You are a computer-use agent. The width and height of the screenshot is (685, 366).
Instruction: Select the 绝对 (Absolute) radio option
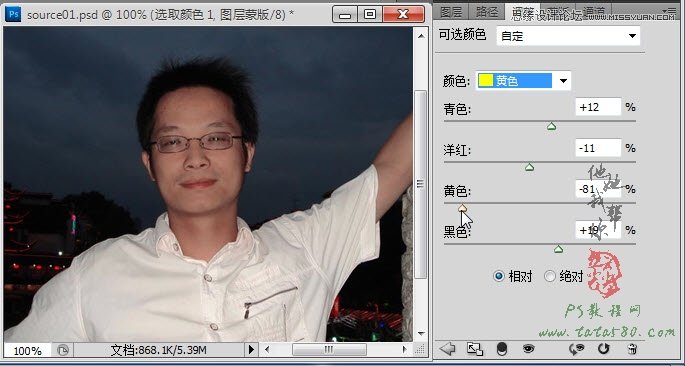[x=550, y=276]
